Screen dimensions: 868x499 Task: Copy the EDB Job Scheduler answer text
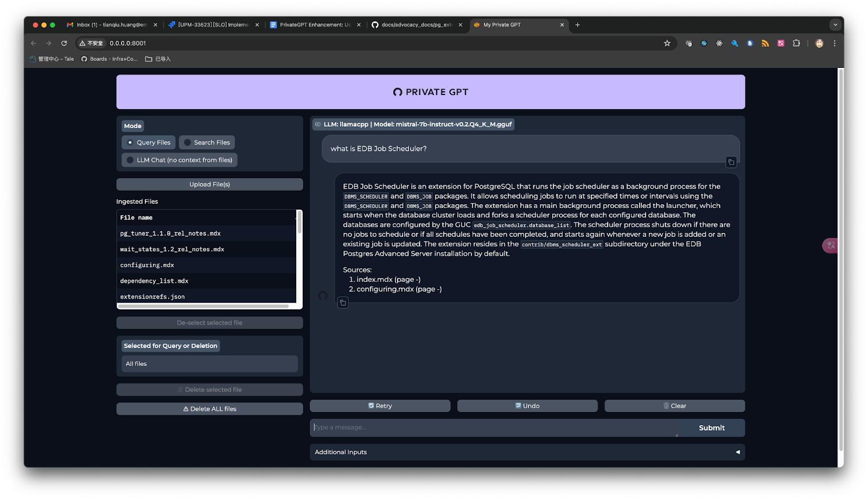pyautogui.click(x=343, y=303)
